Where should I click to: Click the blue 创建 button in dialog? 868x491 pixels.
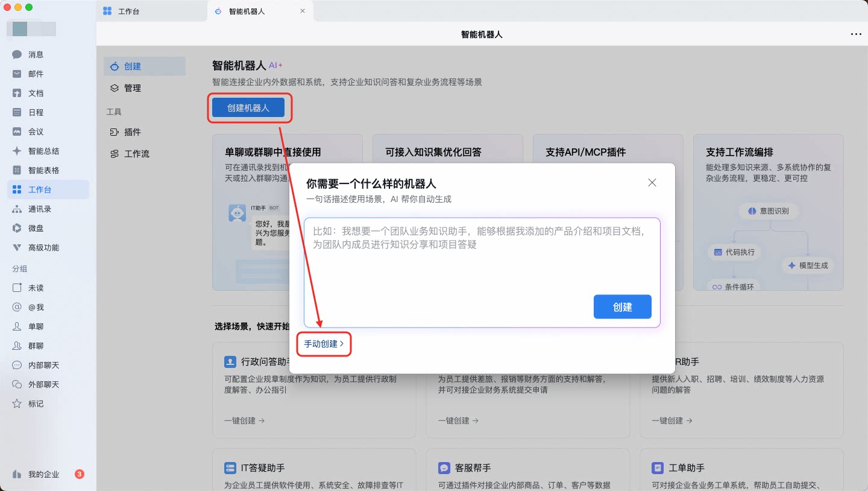click(x=622, y=307)
